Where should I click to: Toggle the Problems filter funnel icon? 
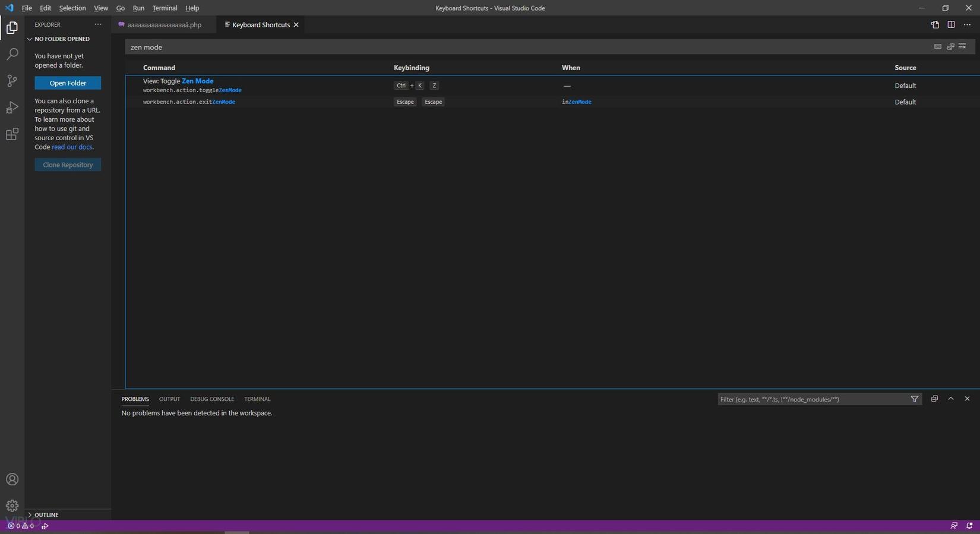(x=915, y=399)
